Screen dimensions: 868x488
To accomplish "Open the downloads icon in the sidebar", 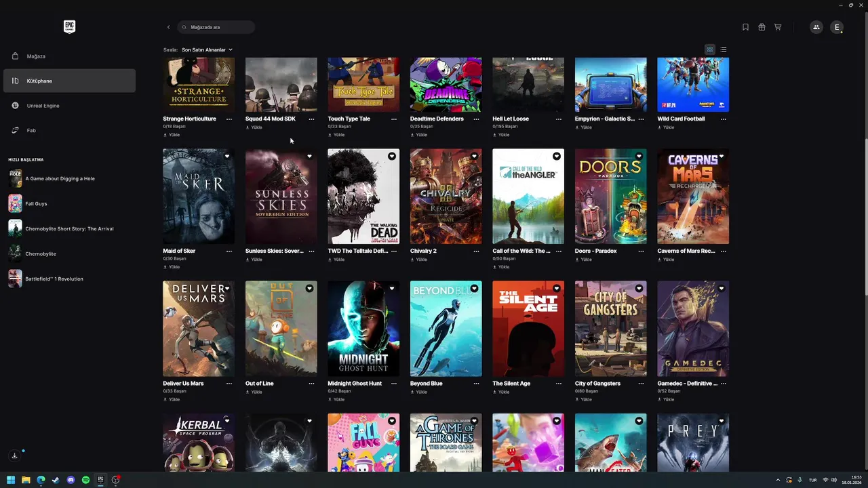I will tap(14, 455).
